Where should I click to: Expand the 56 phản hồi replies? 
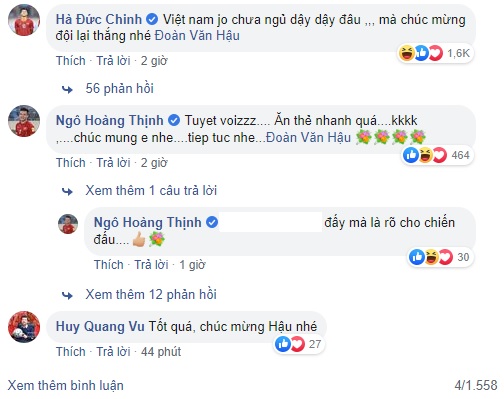click(119, 88)
